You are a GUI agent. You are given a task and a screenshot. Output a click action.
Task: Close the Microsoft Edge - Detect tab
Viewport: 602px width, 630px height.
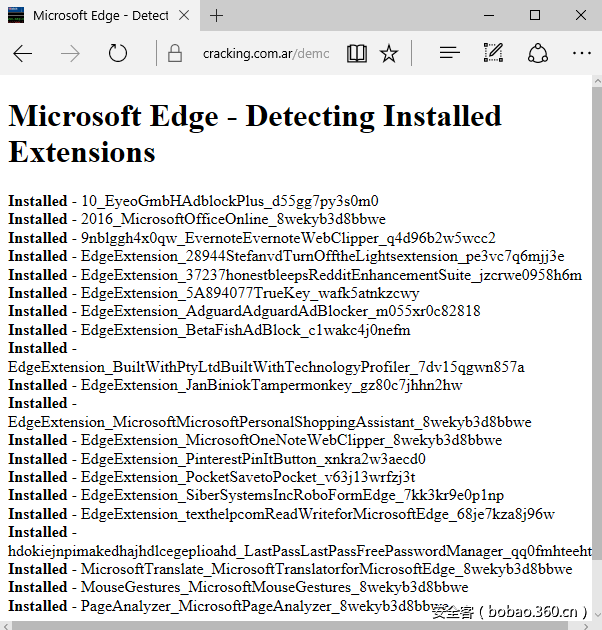point(186,16)
